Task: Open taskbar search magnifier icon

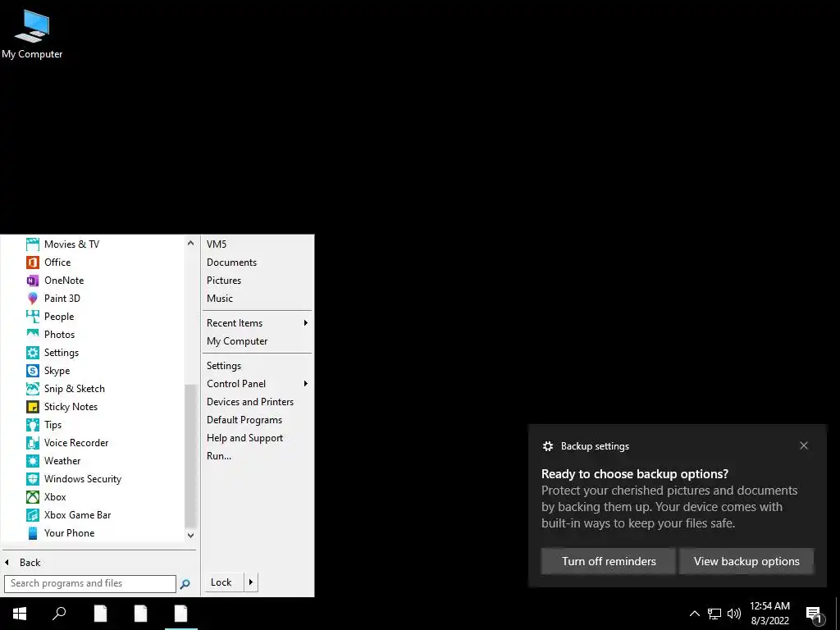Action: click(59, 614)
